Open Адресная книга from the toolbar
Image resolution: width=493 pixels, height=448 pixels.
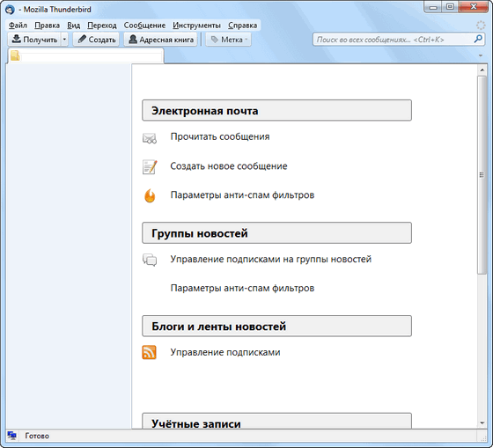tap(160, 40)
